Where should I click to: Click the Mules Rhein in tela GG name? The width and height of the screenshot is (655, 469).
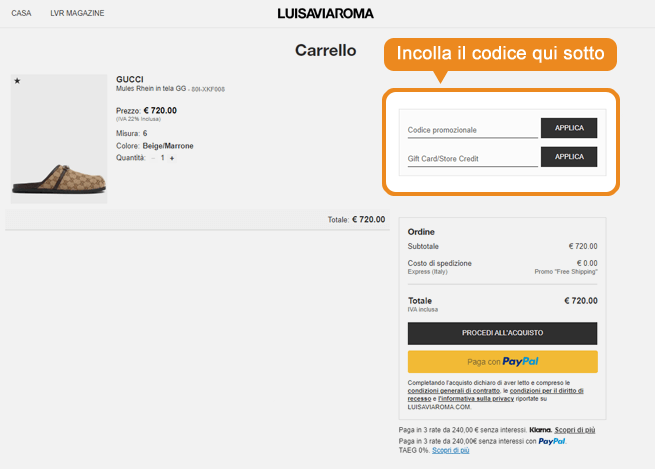coord(151,89)
